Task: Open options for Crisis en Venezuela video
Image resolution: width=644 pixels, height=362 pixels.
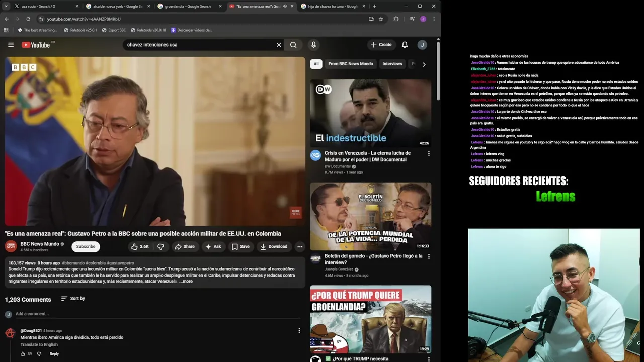Action: point(429,153)
